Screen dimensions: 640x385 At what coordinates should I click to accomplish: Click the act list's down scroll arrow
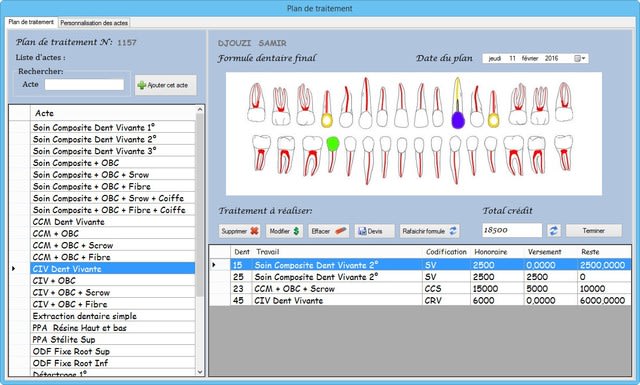point(200,372)
